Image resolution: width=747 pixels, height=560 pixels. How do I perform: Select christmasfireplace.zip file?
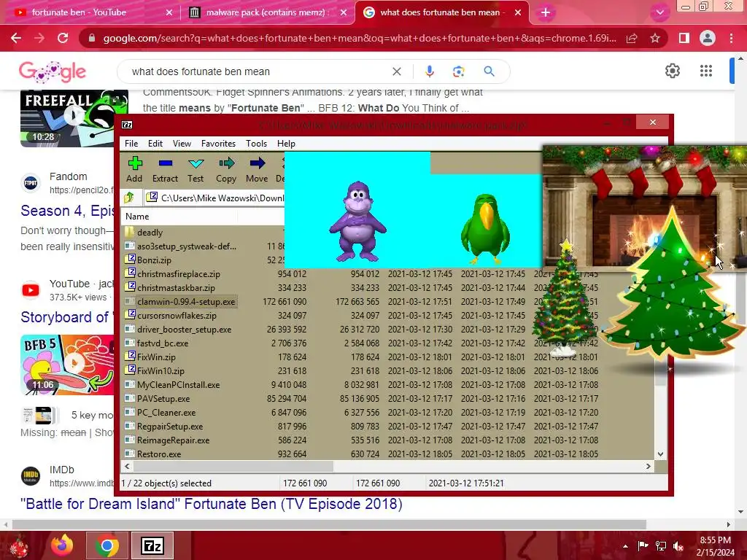point(178,274)
